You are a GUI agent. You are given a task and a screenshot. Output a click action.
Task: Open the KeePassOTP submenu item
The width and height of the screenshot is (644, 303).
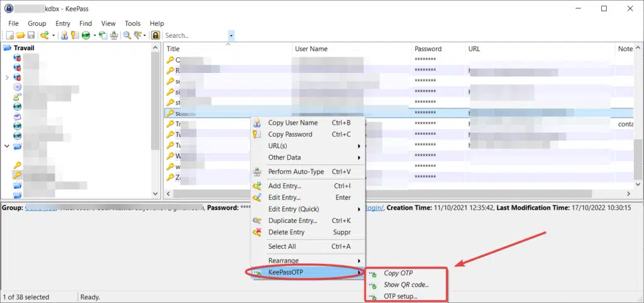(x=308, y=272)
